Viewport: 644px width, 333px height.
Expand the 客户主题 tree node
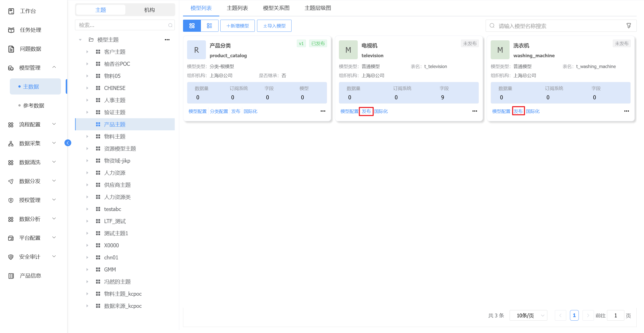pyautogui.click(x=87, y=52)
